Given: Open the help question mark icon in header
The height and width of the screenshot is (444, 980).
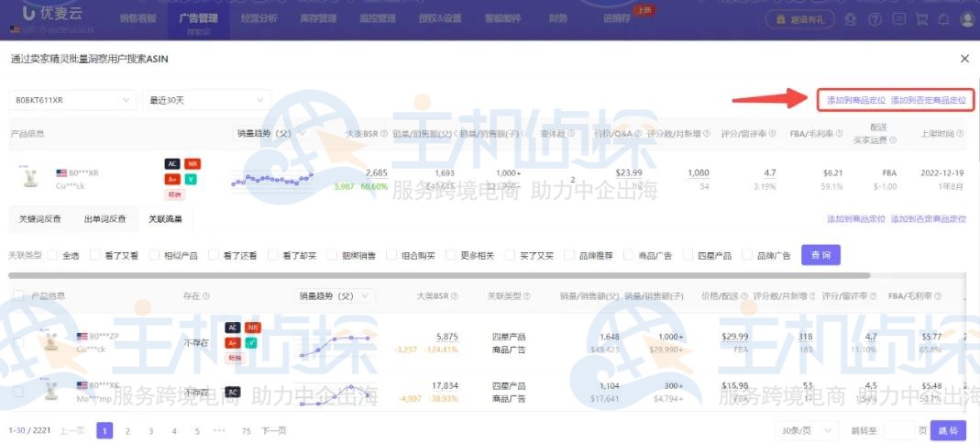Looking at the screenshot, I should pyautogui.click(x=875, y=19).
